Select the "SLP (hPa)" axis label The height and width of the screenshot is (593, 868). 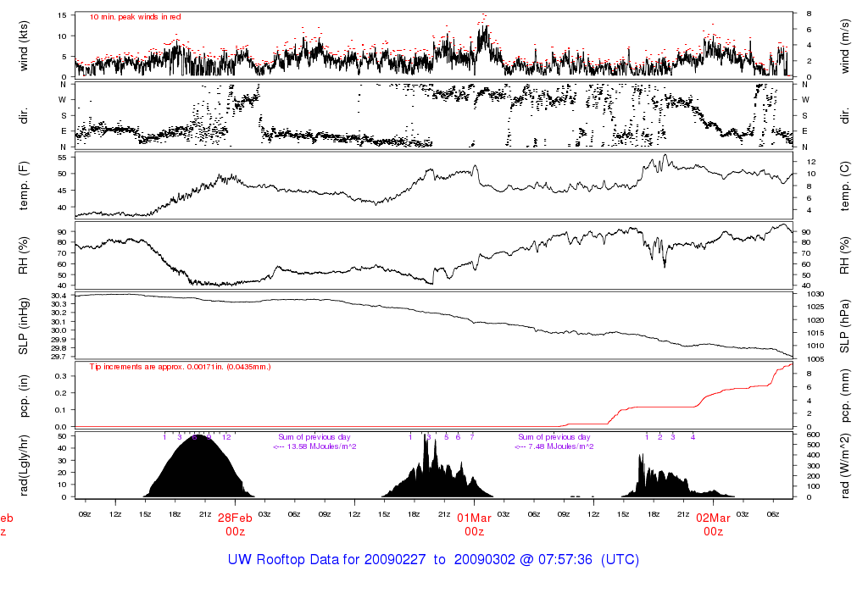pyautogui.click(x=845, y=326)
